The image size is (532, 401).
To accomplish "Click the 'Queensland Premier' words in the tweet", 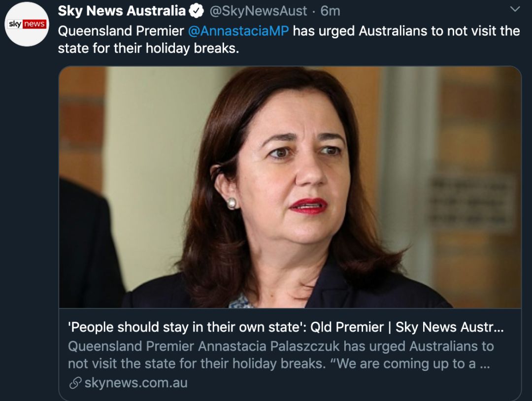I will click(121, 31).
